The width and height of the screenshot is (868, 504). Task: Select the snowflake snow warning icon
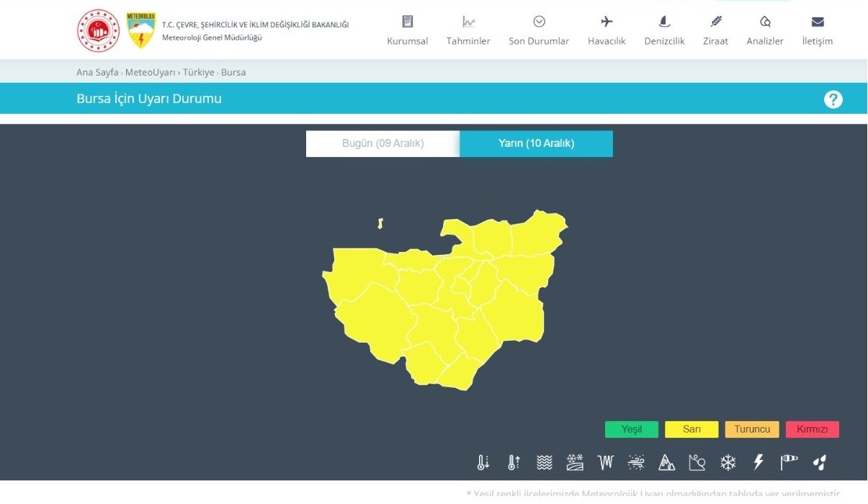728,462
